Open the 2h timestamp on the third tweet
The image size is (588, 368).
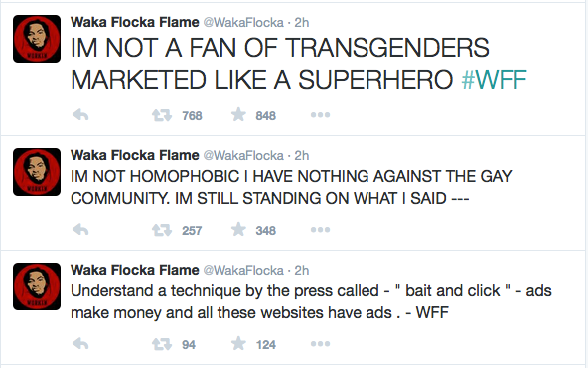(x=302, y=270)
